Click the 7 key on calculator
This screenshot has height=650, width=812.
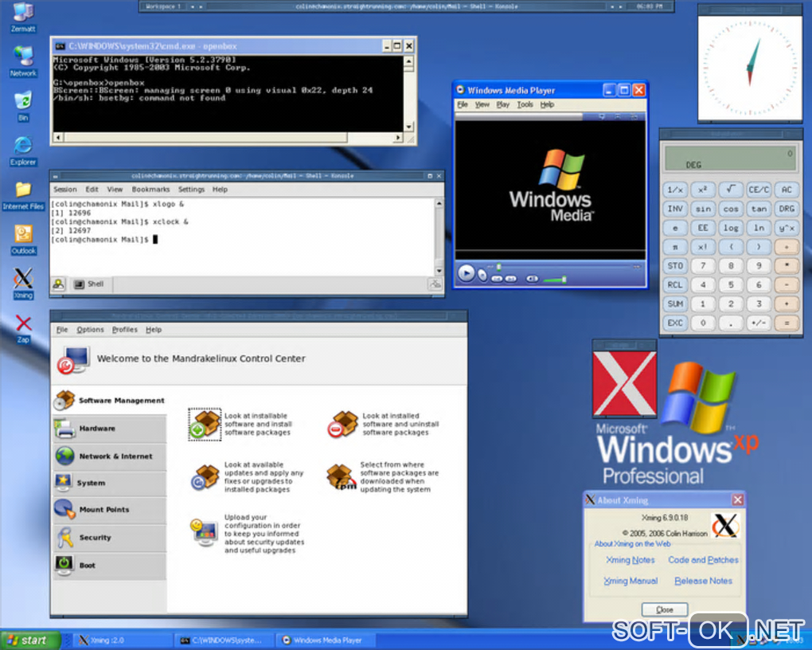point(703,266)
